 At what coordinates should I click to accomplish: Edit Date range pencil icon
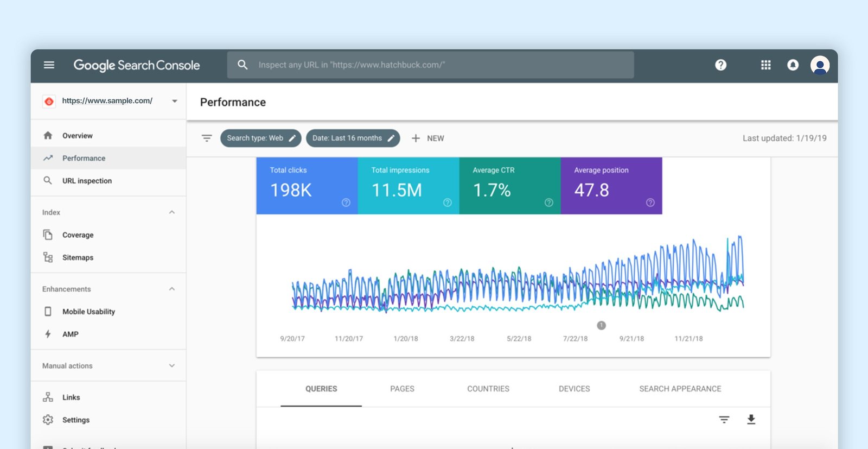click(391, 138)
